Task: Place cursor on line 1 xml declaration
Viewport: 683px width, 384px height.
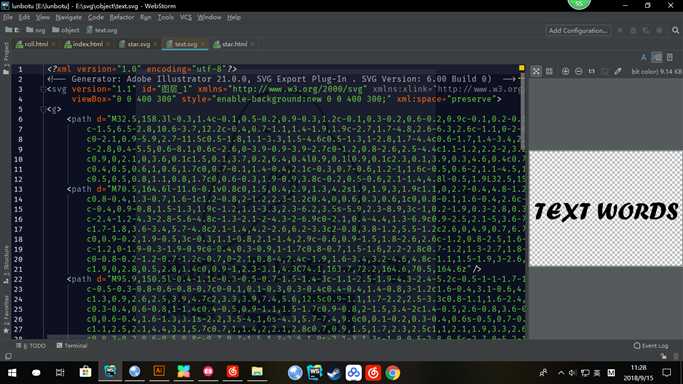Action: tap(142, 69)
